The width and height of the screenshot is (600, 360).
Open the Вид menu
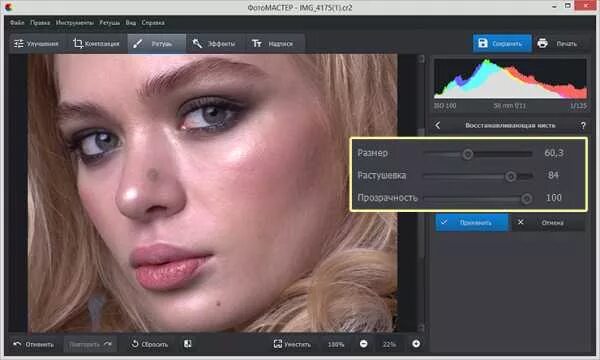[x=130, y=23]
